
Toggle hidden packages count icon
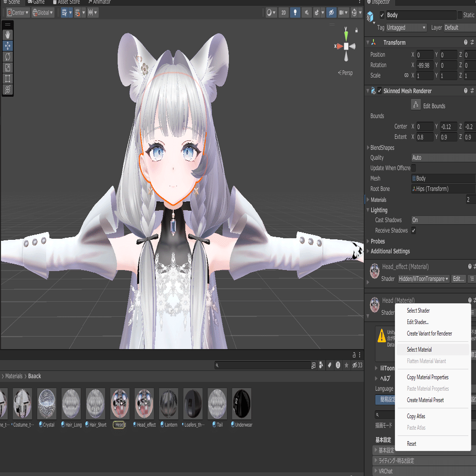(x=357, y=365)
